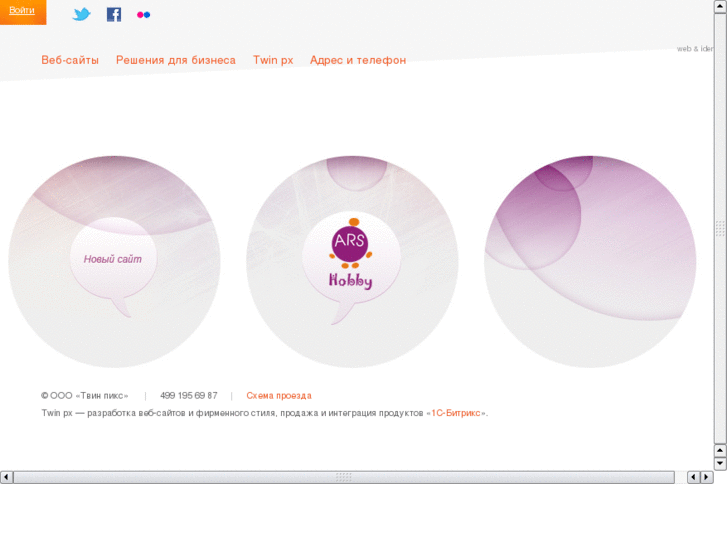
Task: Open the Twitter bird icon
Action: point(82,14)
